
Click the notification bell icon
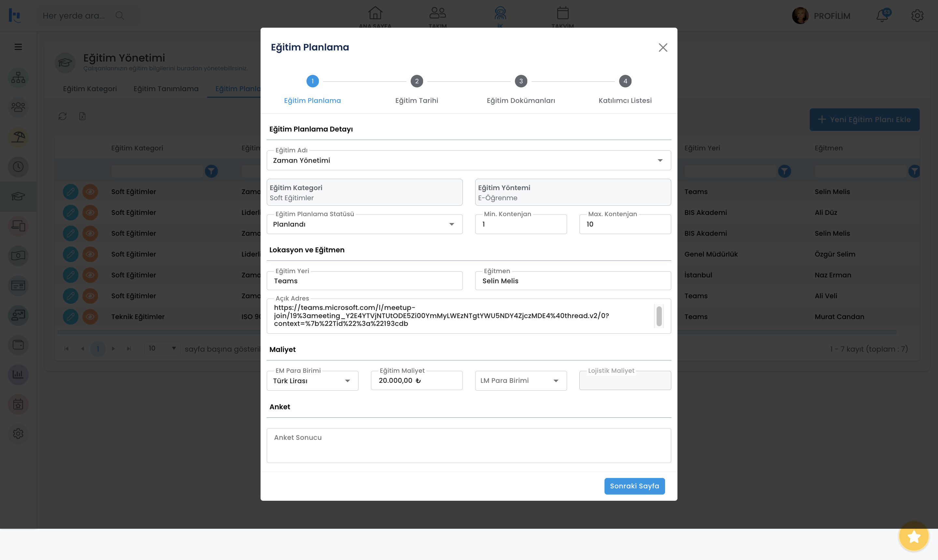(x=882, y=16)
